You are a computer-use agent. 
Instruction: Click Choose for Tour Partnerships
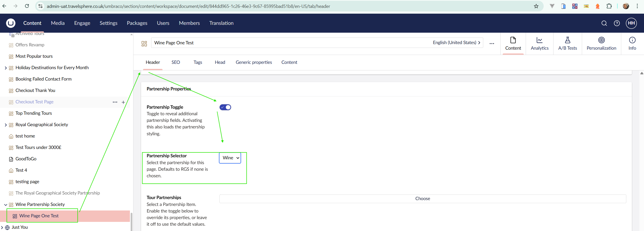pos(422,199)
